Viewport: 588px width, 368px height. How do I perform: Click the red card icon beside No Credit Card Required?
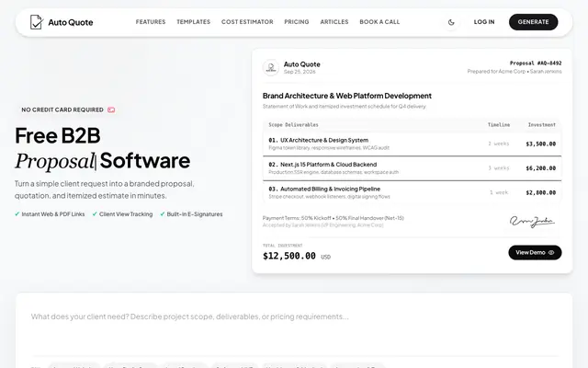click(x=111, y=109)
